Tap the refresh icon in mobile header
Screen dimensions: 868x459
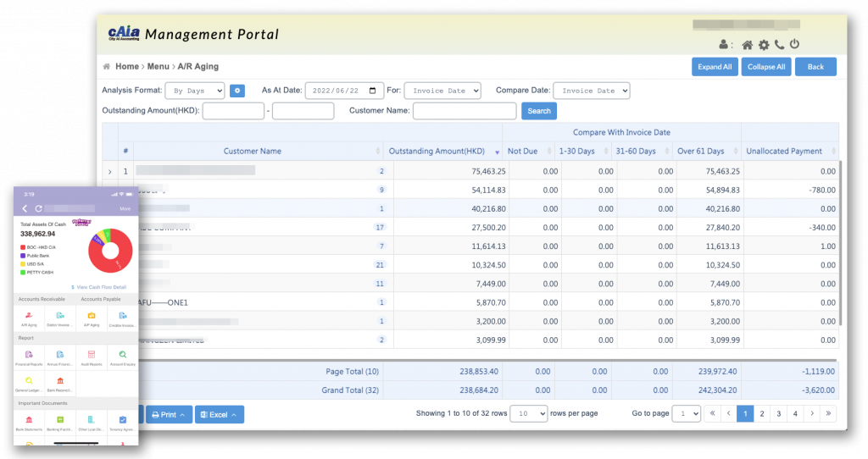(38, 208)
